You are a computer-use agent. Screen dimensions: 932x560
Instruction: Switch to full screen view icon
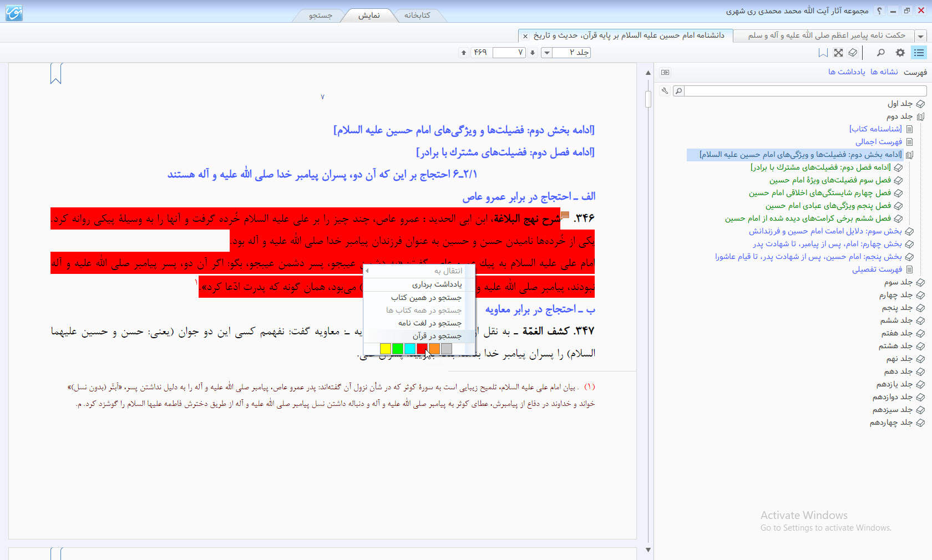coord(838,53)
